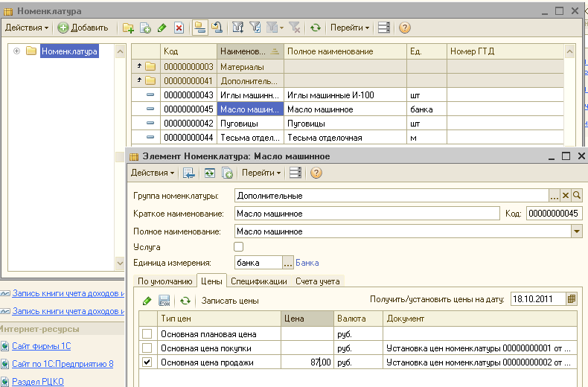Click the Краткое наименование input field
This screenshot has height=387, width=588.
[366, 214]
